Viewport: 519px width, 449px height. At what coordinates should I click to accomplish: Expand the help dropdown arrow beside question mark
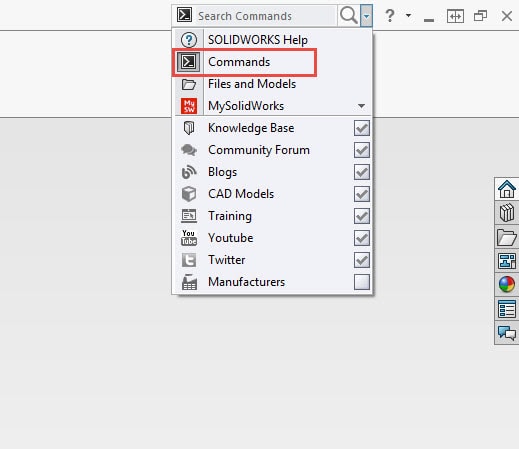coord(408,15)
